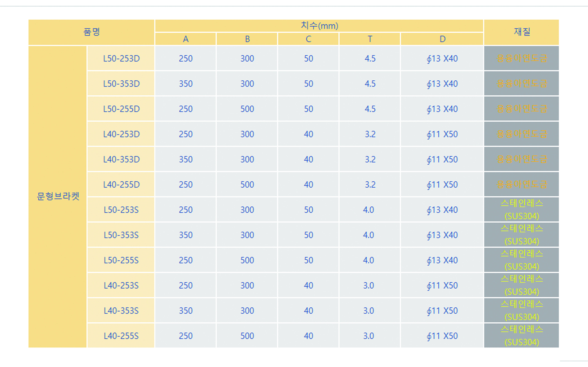Viewport: 588px width, 367px height.
Task: Select the L50-253D product name cell
Action: (x=121, y=58)
